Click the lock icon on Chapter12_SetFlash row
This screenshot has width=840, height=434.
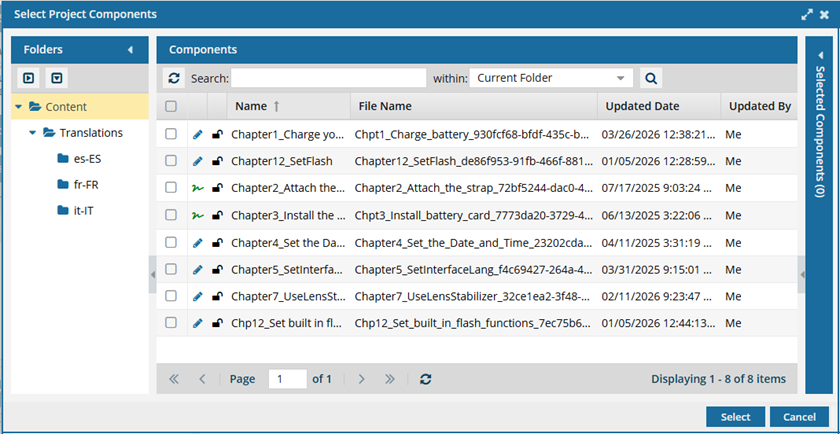(217, 161)
